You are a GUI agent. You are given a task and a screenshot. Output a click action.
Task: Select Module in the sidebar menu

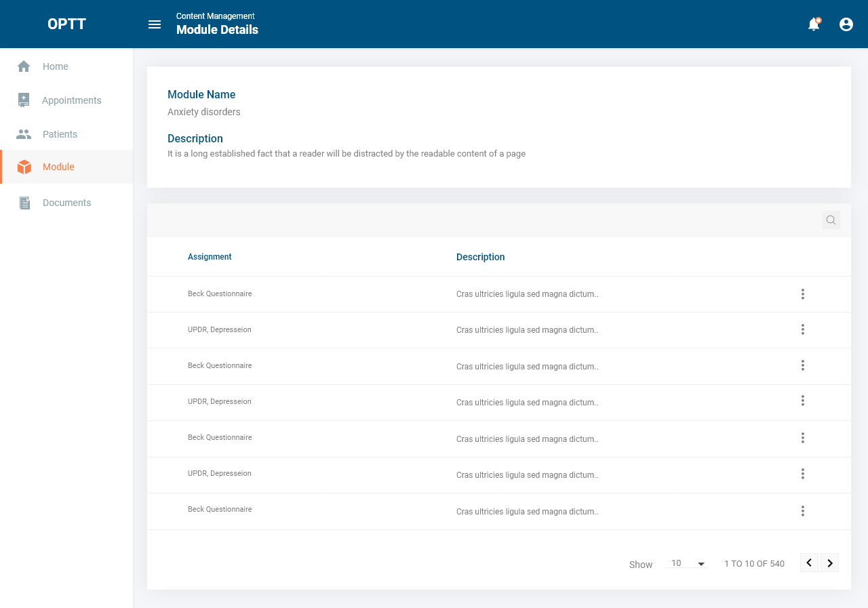(x=58, y=167)
